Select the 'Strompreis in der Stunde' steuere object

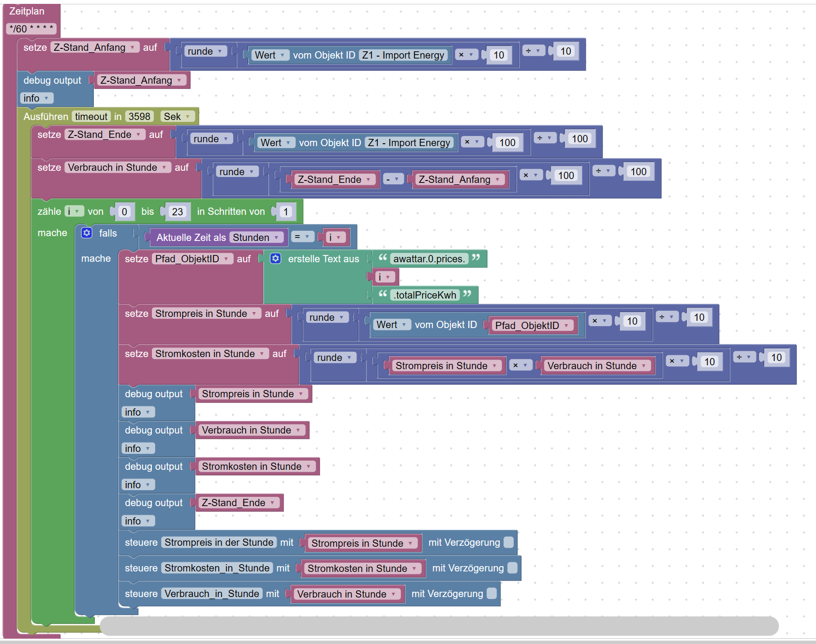tap(219, 542)
